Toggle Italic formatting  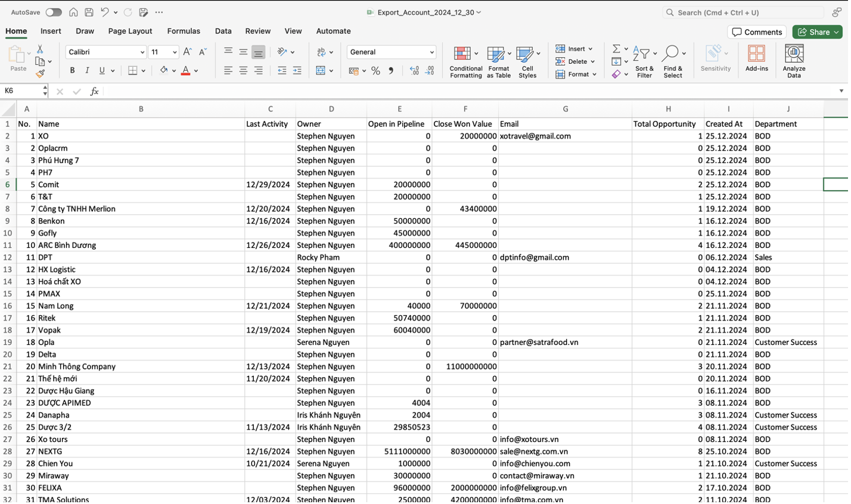tap(88, 71)
